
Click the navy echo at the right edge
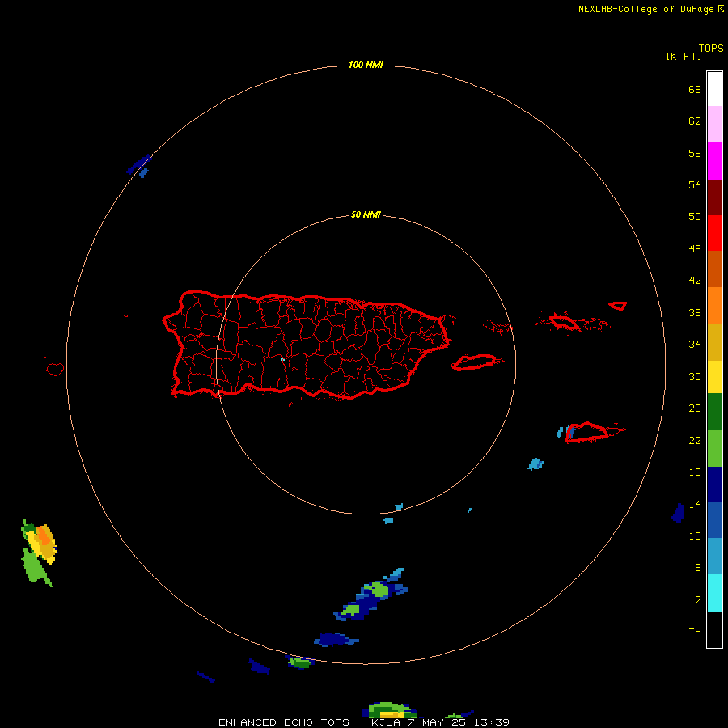point(678,513)
